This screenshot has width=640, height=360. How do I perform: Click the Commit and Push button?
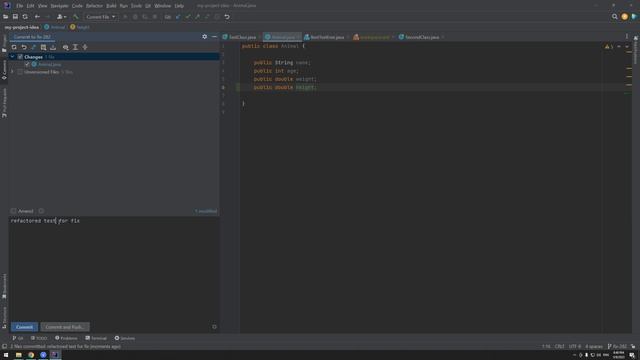pos(65,327)
